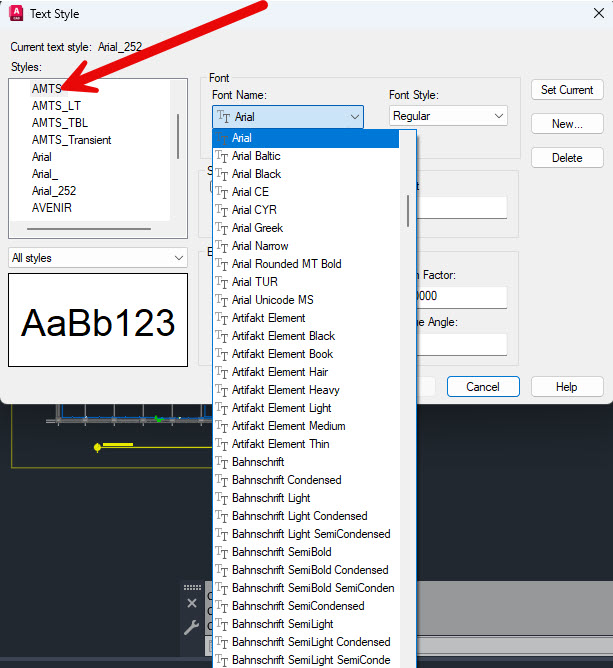This screenshot has height=668, width=613.
Task: Open the Font Name dropdown
Action: (x=288, y=117)
